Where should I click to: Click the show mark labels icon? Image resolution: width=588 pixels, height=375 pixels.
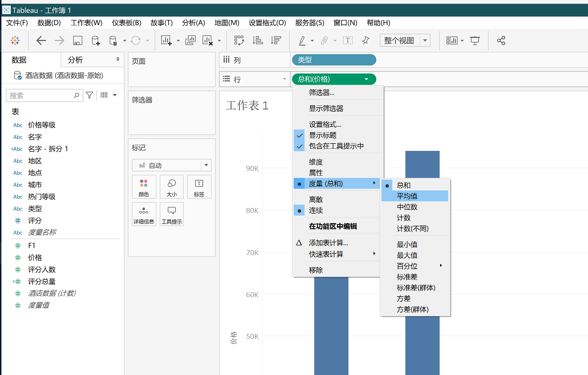coord(348,41)
